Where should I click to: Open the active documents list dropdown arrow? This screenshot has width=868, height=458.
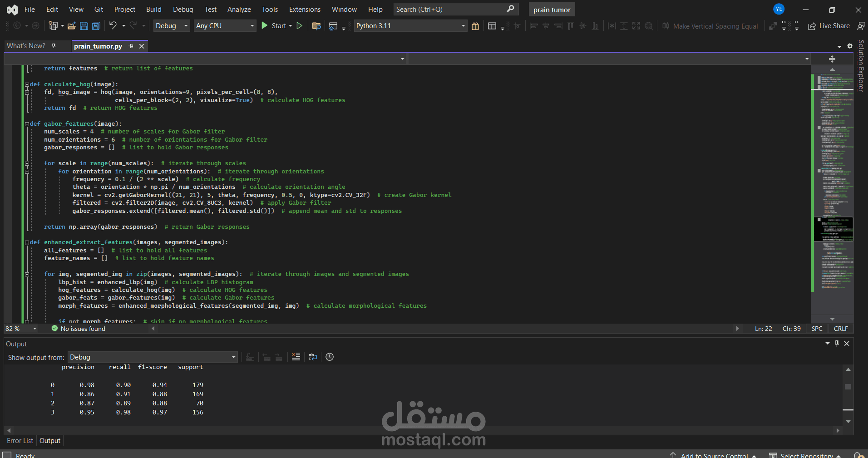pos(839,46)
